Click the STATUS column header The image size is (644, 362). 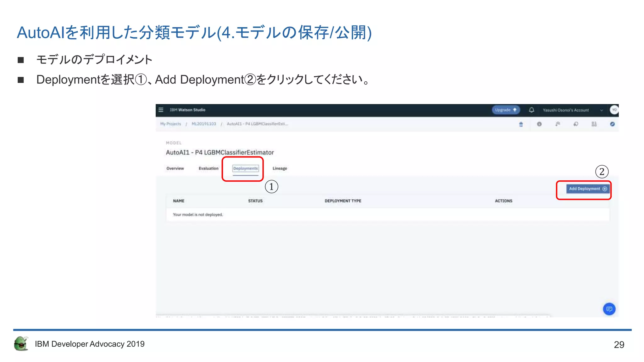[x=255, y=201]
